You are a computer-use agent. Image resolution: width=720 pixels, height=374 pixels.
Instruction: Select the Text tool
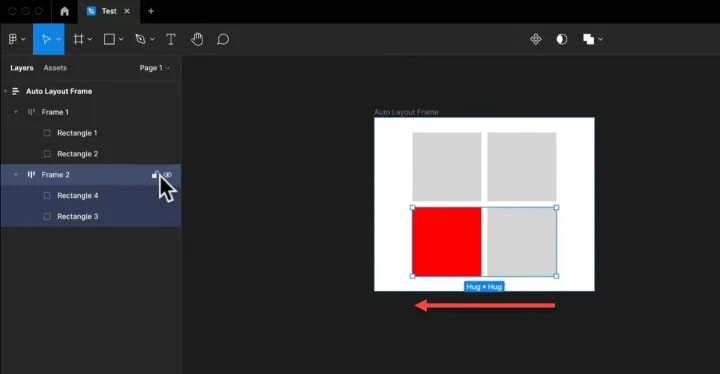[171, 40]
